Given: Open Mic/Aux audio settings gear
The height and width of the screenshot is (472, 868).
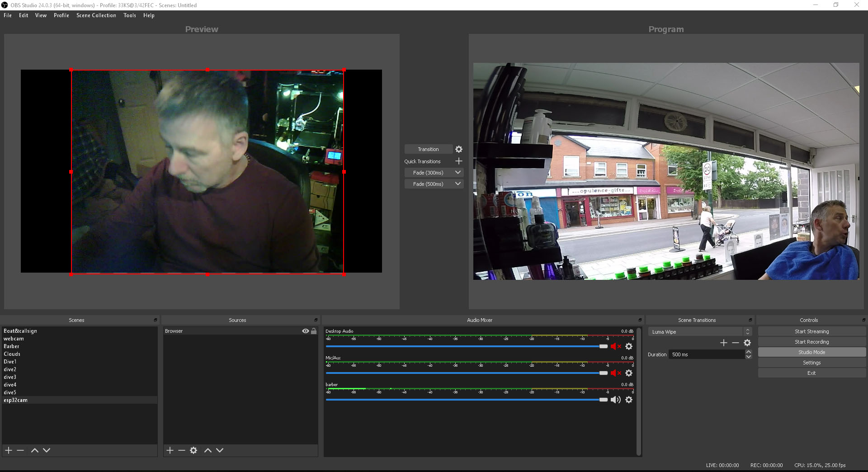Looking at the screenshot, I should click(629, 373).
